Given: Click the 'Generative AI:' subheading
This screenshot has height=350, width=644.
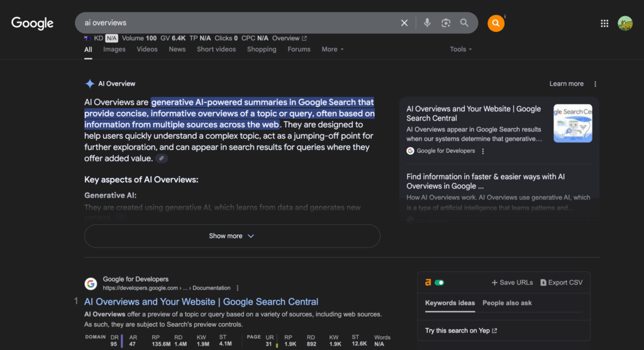Looking at the screenshot, I should (111, 195).
